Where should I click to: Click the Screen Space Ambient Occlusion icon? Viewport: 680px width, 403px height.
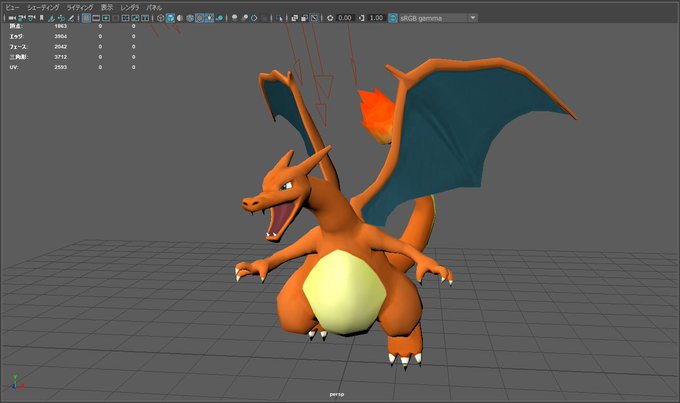coord(235,18)
